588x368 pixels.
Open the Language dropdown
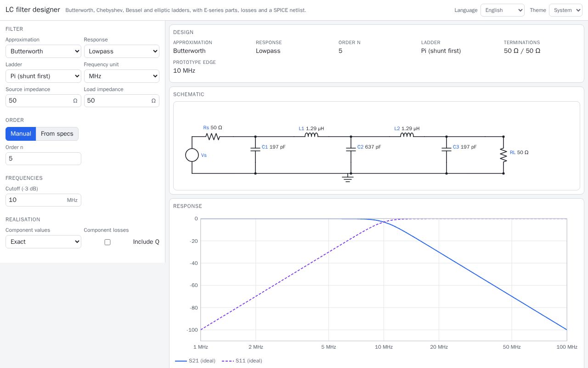click(503, 10)
